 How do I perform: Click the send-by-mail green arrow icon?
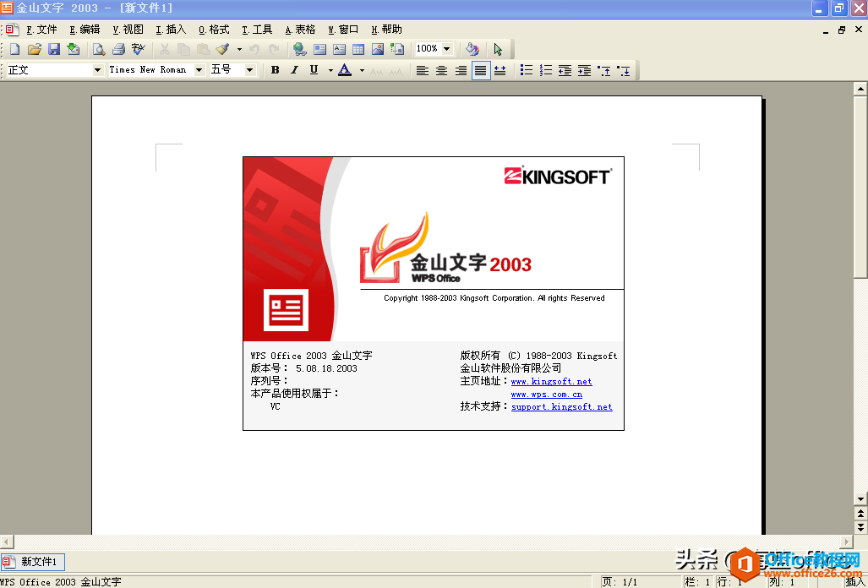(73, 49)
